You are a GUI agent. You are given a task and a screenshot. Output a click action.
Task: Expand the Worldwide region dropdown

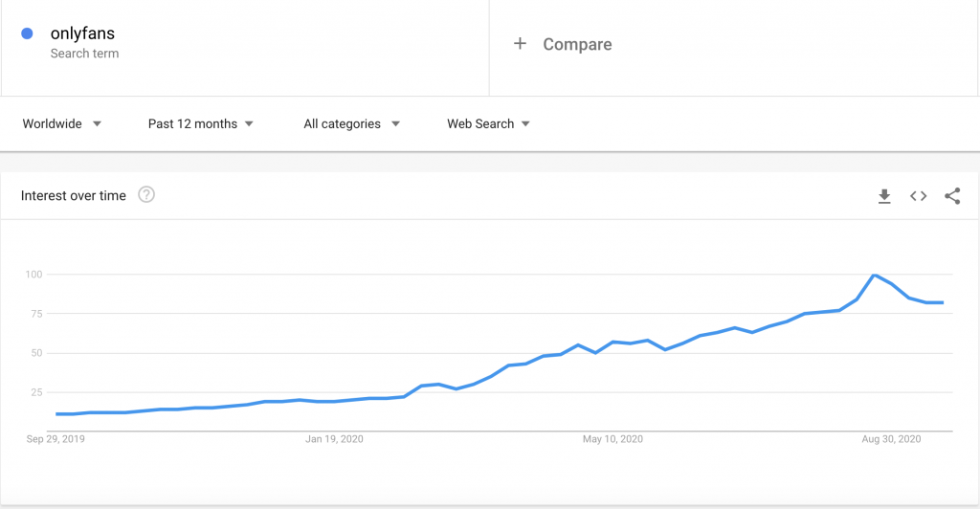pos(62,123)
